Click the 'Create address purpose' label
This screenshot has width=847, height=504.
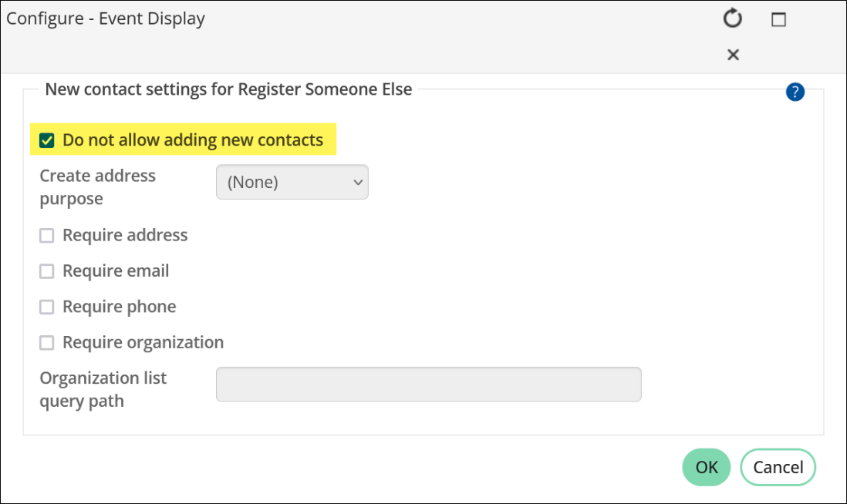pos(98,187)
